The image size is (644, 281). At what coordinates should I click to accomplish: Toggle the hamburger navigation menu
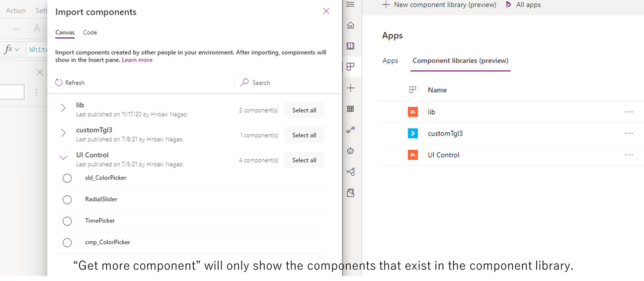click(x=351, y=5)
